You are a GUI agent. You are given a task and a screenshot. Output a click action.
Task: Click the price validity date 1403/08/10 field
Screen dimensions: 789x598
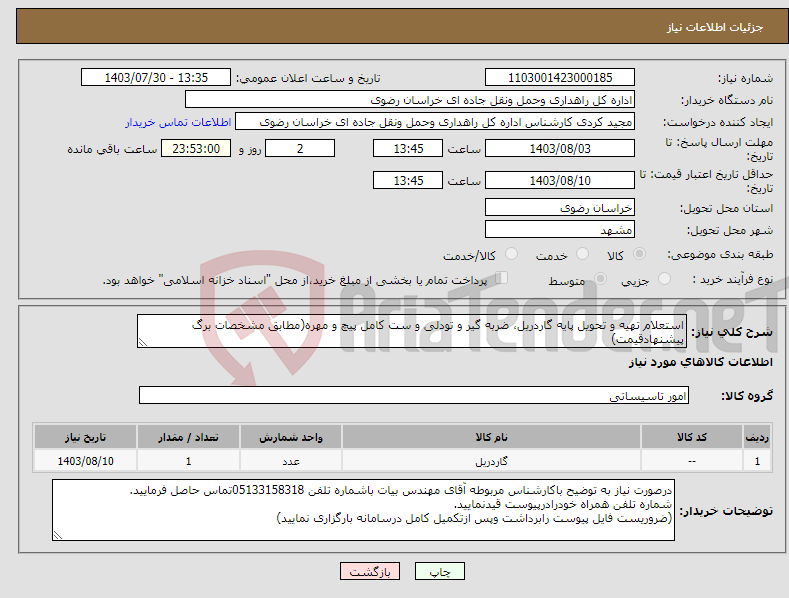click(560, 180)
